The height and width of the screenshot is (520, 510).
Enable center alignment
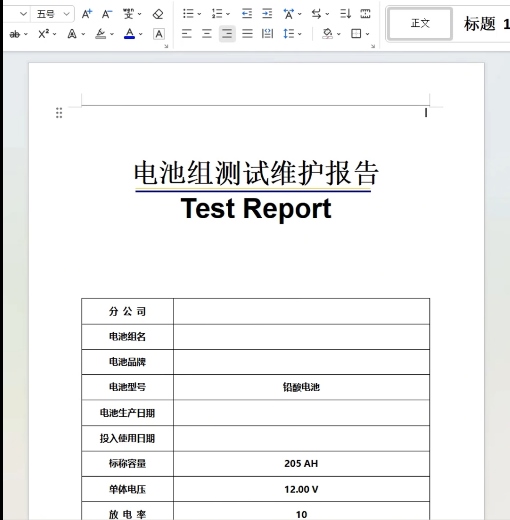point(207,34)
